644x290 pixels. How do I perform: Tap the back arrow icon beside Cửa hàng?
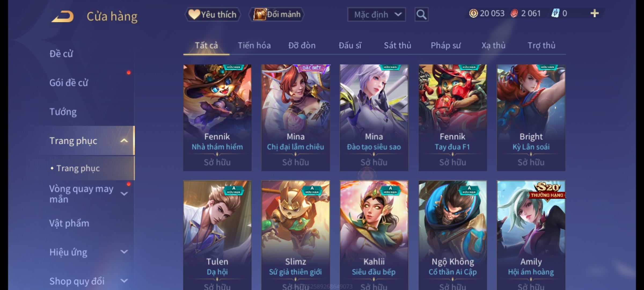pyautogui.click(x=63, y=16)
